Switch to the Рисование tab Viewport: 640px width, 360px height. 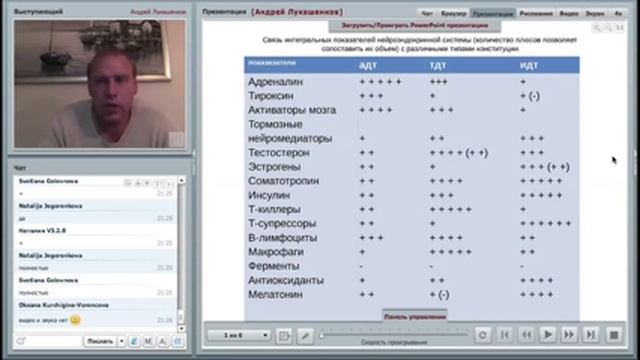click(536, 13)
